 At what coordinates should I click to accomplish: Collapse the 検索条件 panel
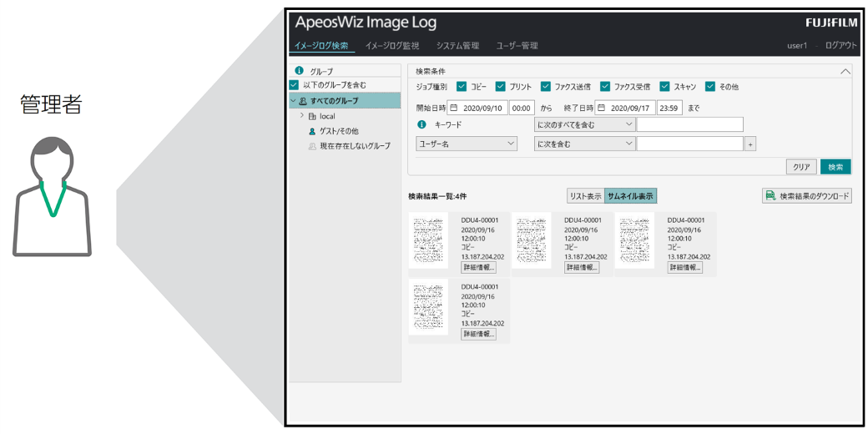pos(845,72)
